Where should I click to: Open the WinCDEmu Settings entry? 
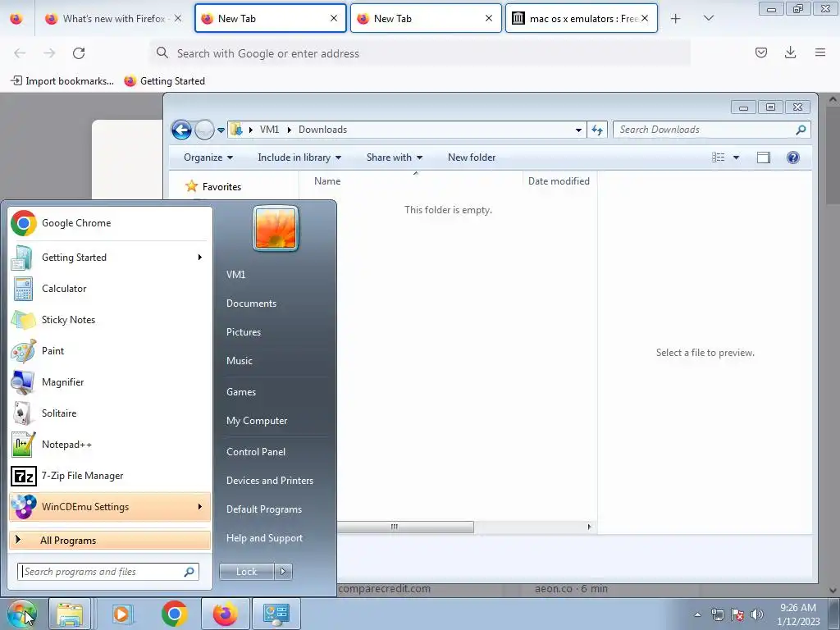click(110, 507)
